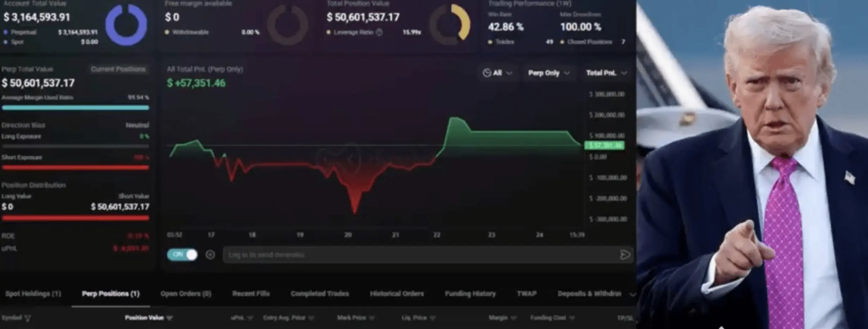868x329 pixels.
Task: Go to the Recent Fills tab
Action: click(x=251, y=294)
